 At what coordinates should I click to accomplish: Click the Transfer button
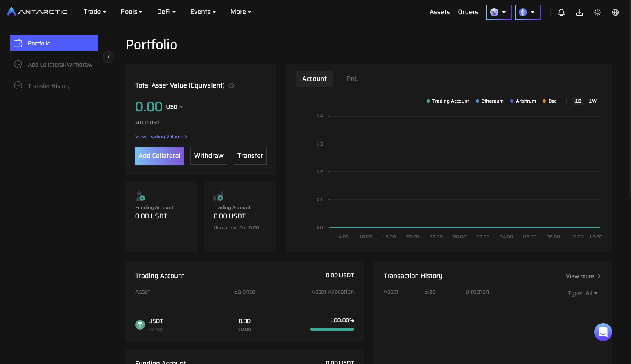pyautogui.click(x=250, y=156)
